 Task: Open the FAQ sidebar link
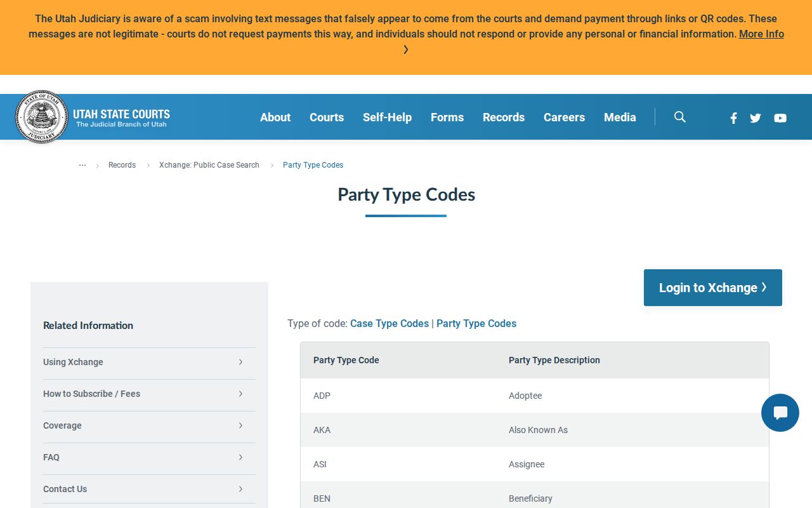(51, 457)
